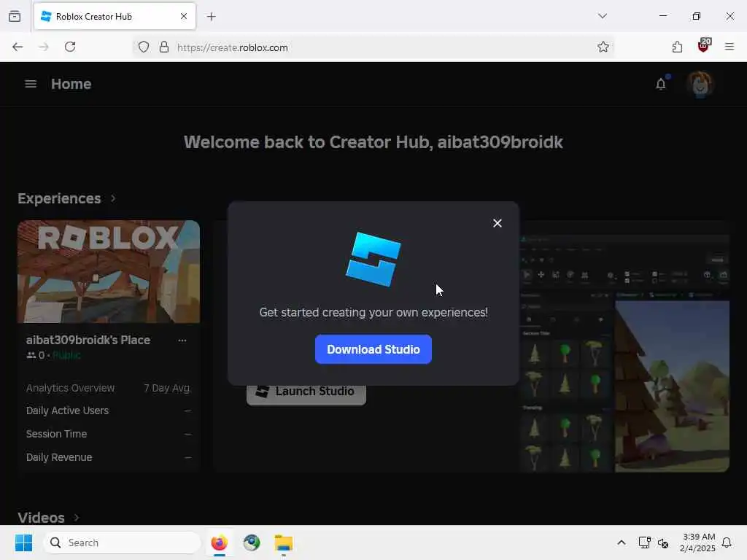Open the Experiences heading link

59,198
